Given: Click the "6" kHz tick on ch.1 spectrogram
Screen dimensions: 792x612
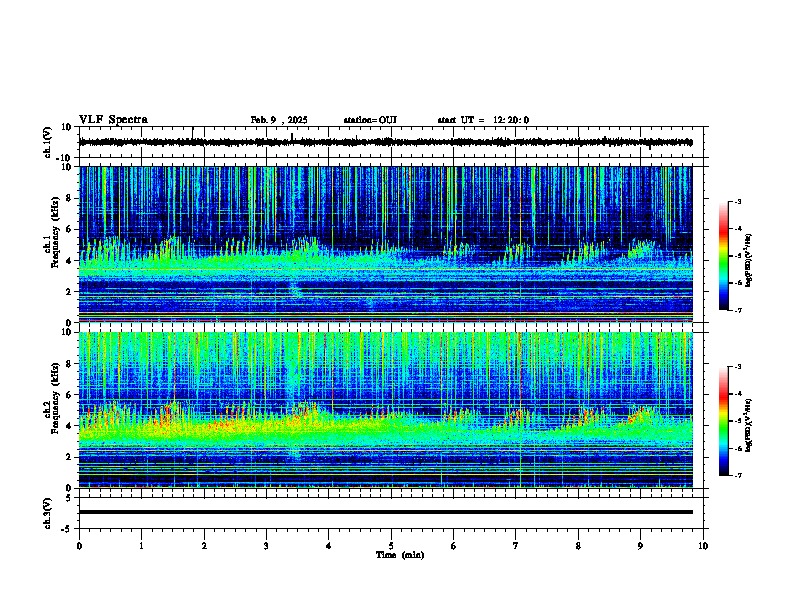Looking at the screenshot, I should click(69, 229).
